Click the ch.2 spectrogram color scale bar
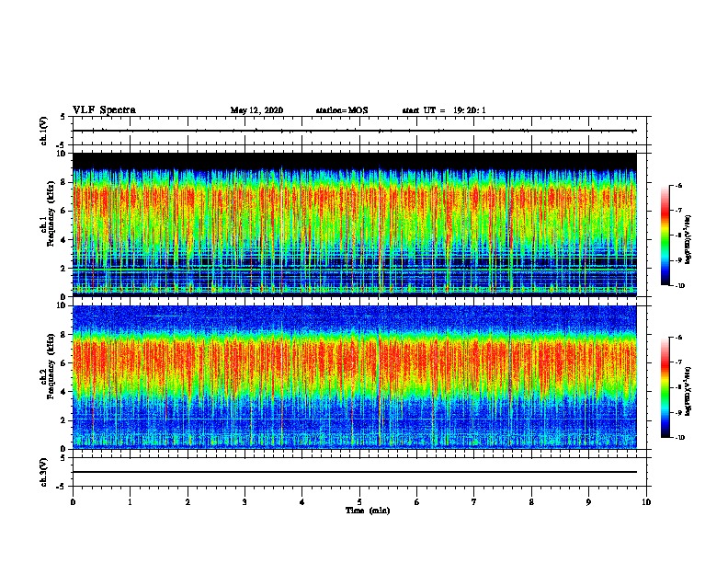The height and width of the screenshot is (563, 728). [665, 387]
